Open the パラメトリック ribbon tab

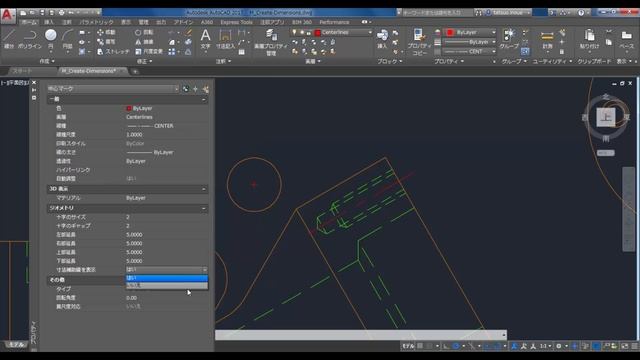coord(96,22)
